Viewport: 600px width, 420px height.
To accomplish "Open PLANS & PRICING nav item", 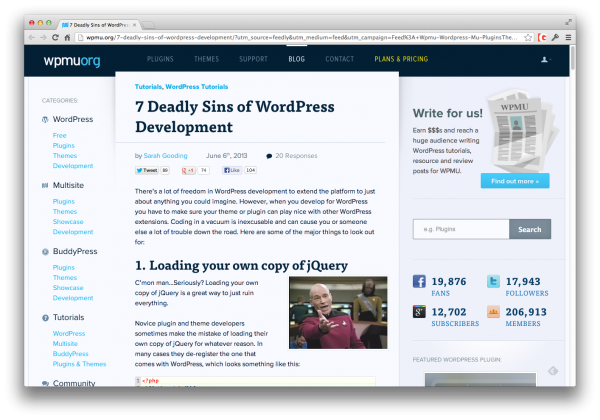I will tap(401, 59).
